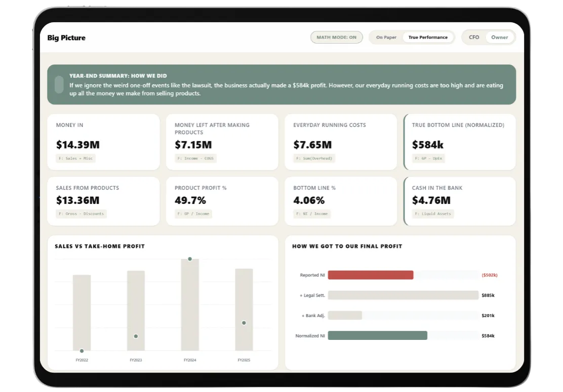Click the red Reported NI bar
The width and height of the screenshot is (563, 392).
pos(371,275)
